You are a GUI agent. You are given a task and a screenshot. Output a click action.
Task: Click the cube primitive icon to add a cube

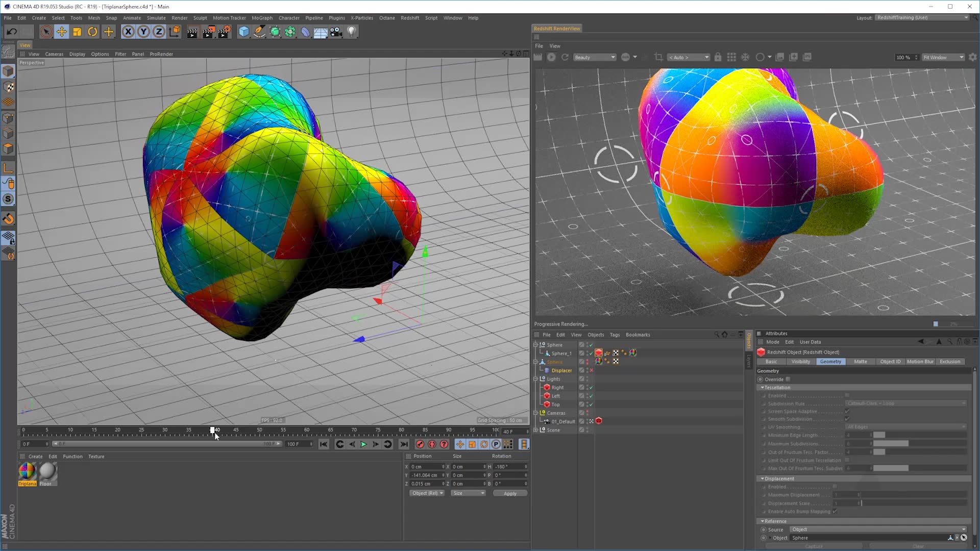coord(243,32)
